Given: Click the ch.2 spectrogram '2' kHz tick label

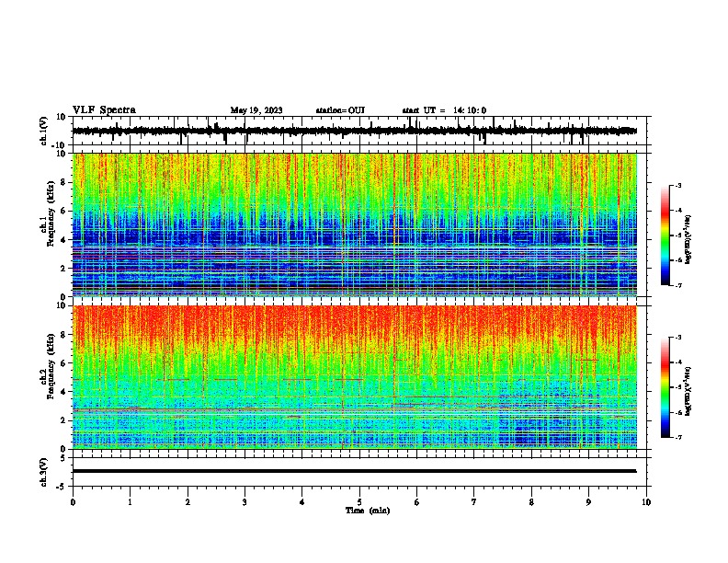Looking at the screenshot, I should pos(63,420).
